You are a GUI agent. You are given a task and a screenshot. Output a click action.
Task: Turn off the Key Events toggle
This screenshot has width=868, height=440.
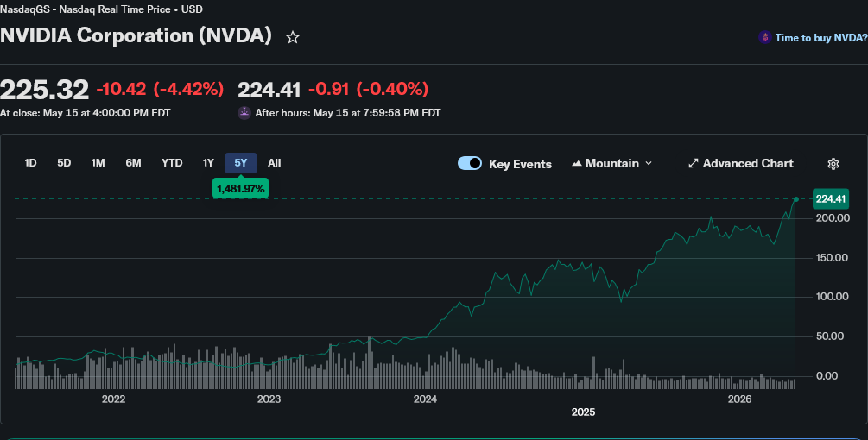[x=470, y=163]
